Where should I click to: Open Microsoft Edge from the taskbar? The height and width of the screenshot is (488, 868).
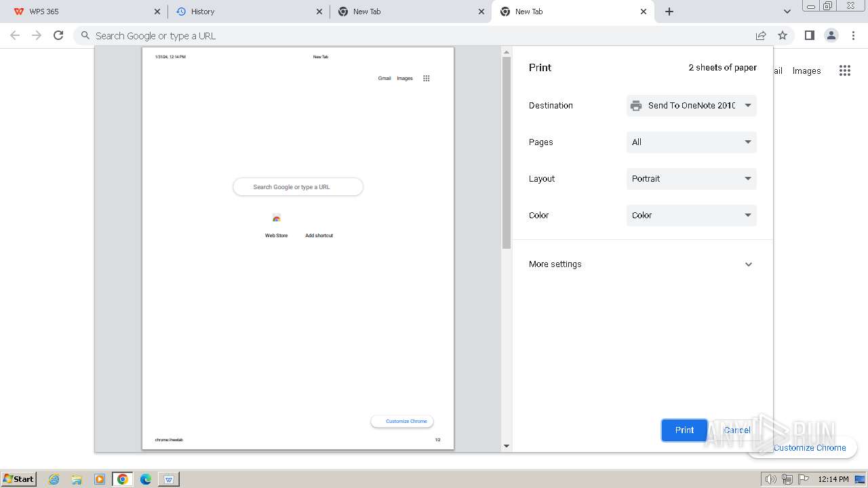pos(146,479)
